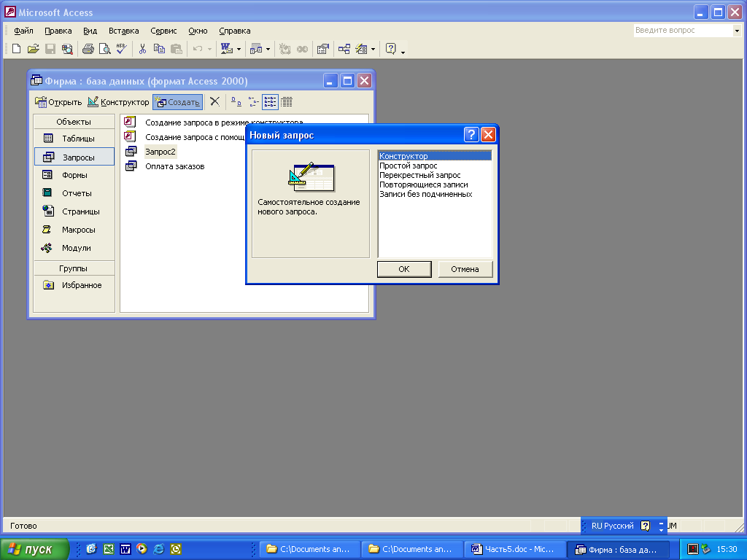Screen dimensions: 747x560
Task: Click the grayed Save diskette icon
Action: point(50,49)
